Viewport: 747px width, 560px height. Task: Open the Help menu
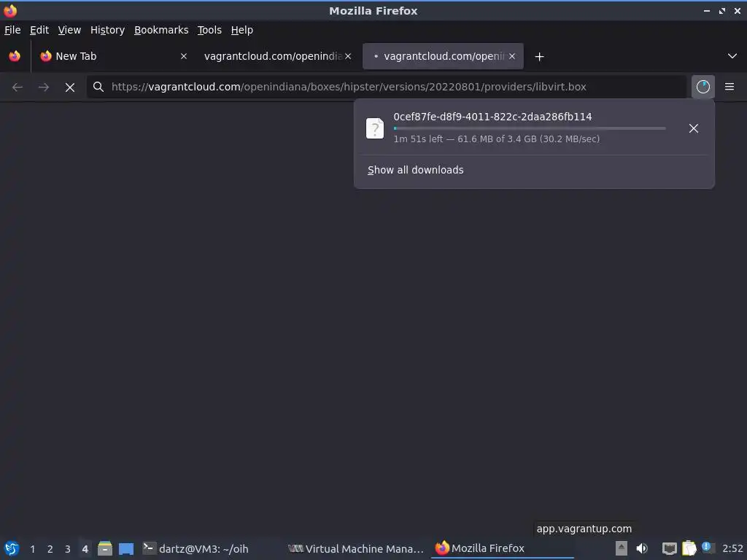241,30
